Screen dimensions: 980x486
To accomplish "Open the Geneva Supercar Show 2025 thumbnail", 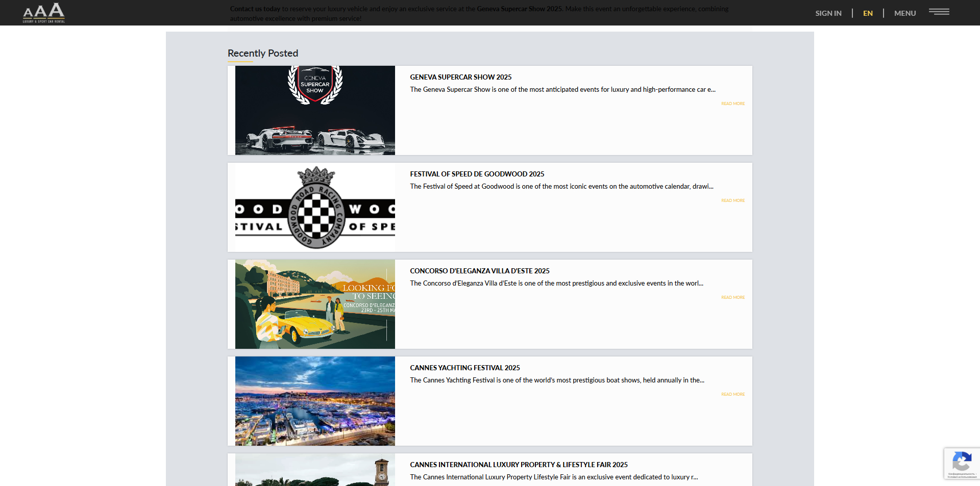I will click(x=315, y=110).
